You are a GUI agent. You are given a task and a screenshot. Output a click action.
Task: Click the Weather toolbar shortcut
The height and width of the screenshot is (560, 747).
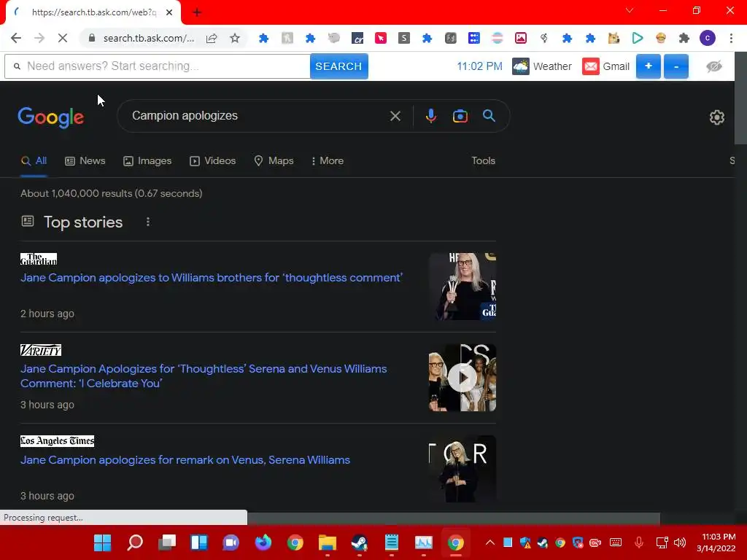click(542, 66)
